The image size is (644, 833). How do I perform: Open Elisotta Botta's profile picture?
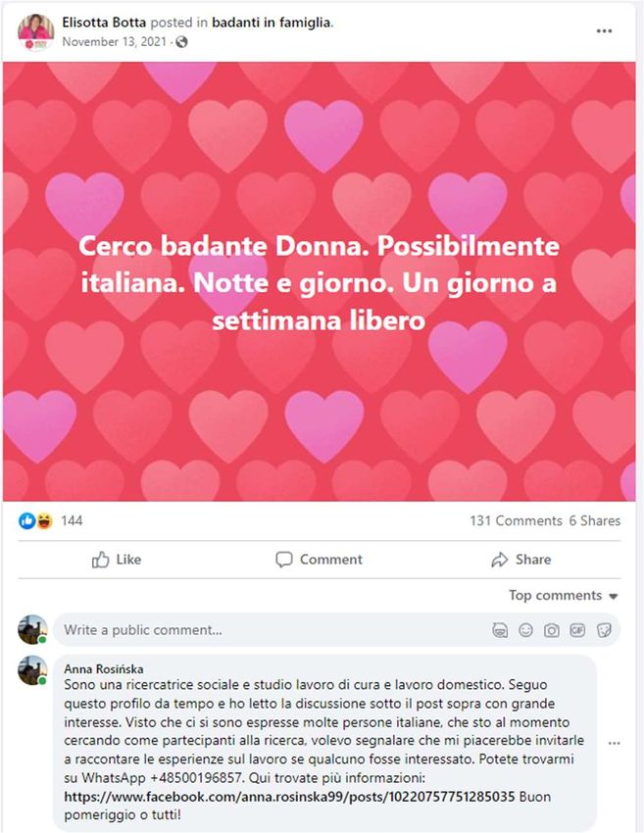35,32
